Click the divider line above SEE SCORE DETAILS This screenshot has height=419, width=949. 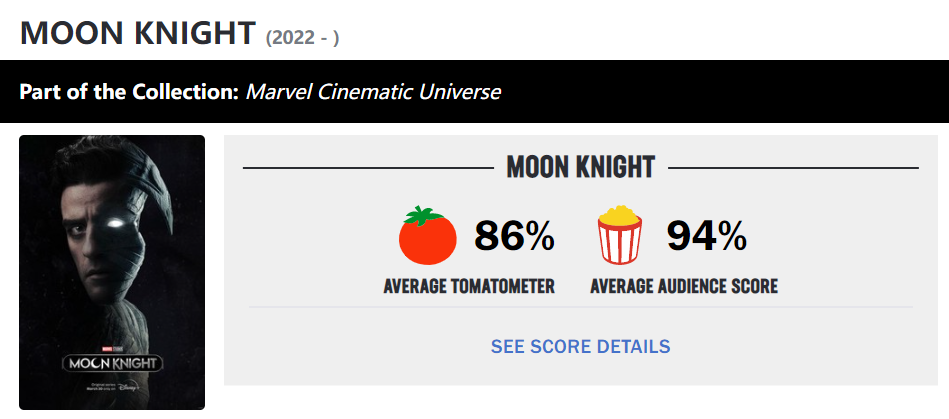pyautogui.click(x=580, y=307)
